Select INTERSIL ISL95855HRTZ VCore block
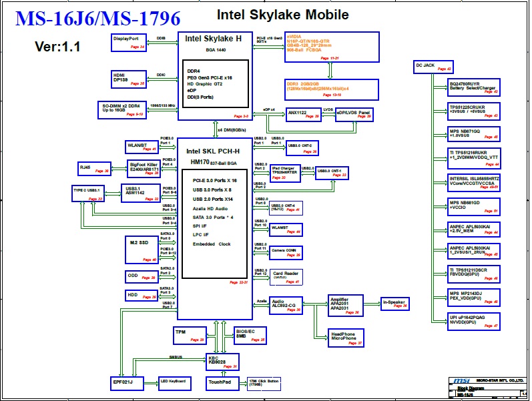Viewport: 532px width, 401px height. point(474,183)
